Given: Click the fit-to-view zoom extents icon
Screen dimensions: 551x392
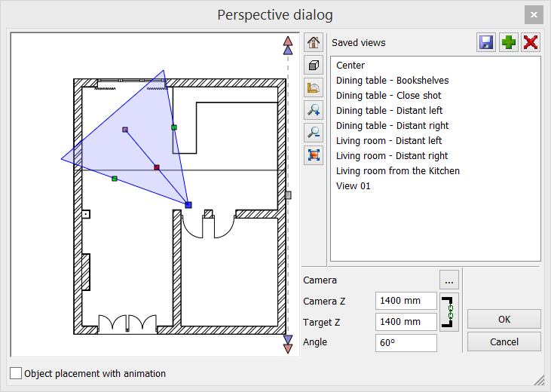Looking at the screenshot, I should pyautogui.click(x=314, y=155).
